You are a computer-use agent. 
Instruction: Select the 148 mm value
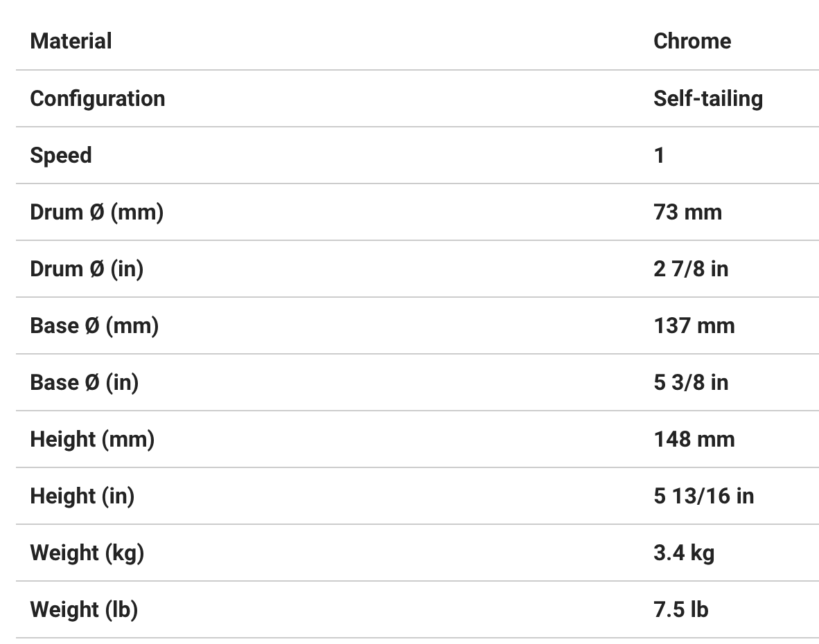(x=694, y=439)
